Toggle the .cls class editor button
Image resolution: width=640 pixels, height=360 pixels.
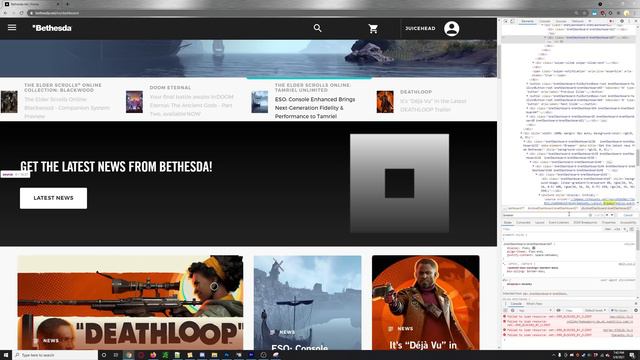point(617,229)
